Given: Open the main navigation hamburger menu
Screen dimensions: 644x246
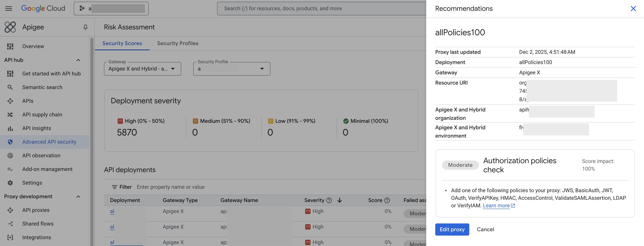Looking at the screenshot, I should [x=9, y=9].
